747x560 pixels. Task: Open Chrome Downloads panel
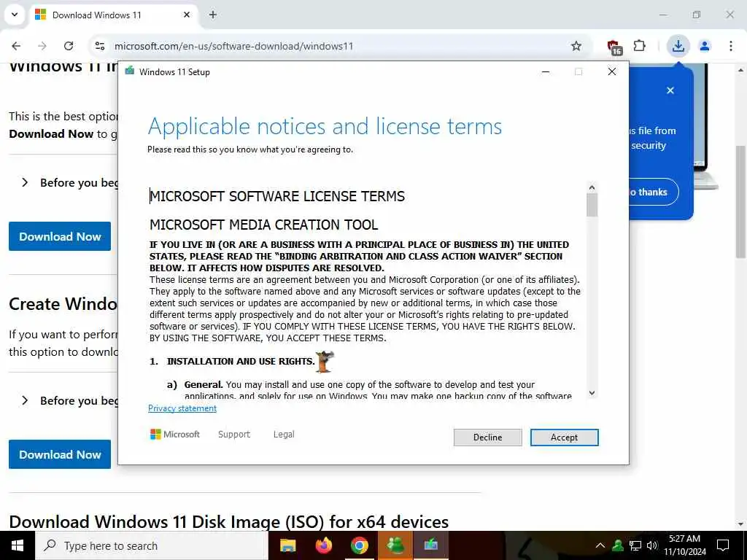[678, 46]
